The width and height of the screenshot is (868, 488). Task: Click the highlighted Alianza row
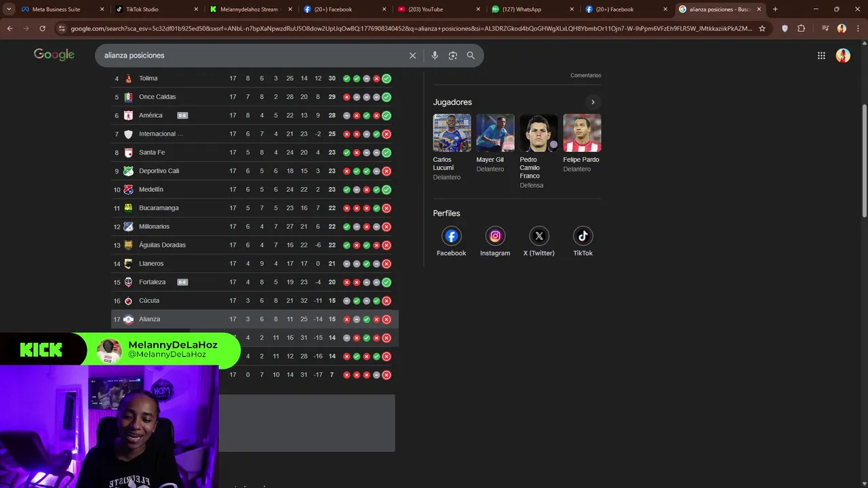255,319
